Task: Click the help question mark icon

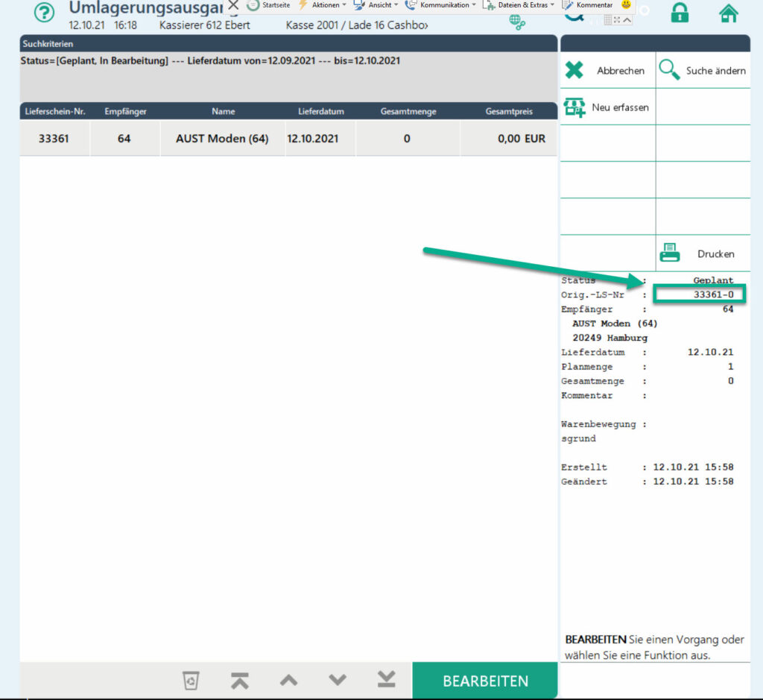Action: pos(45,13)
